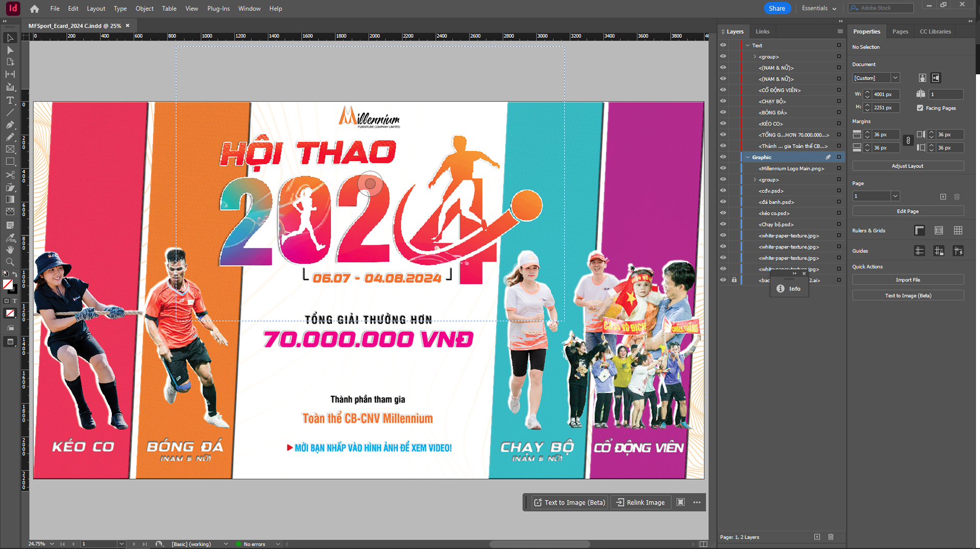The image size is (980, 549).
Task: Toggle visibility of cdv.psd item
Action: pyautogui.click(x=723, y=191)
